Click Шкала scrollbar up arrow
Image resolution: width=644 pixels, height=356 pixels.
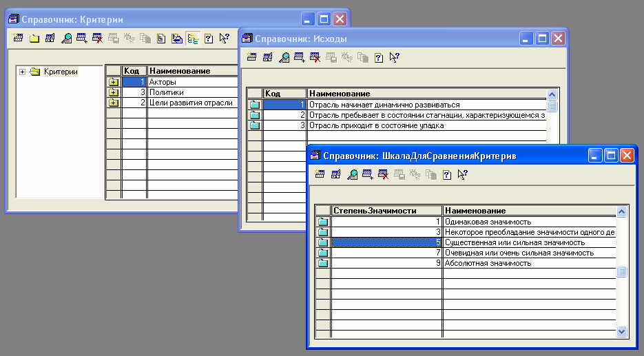pyautogui.click(x=621, y=212)
